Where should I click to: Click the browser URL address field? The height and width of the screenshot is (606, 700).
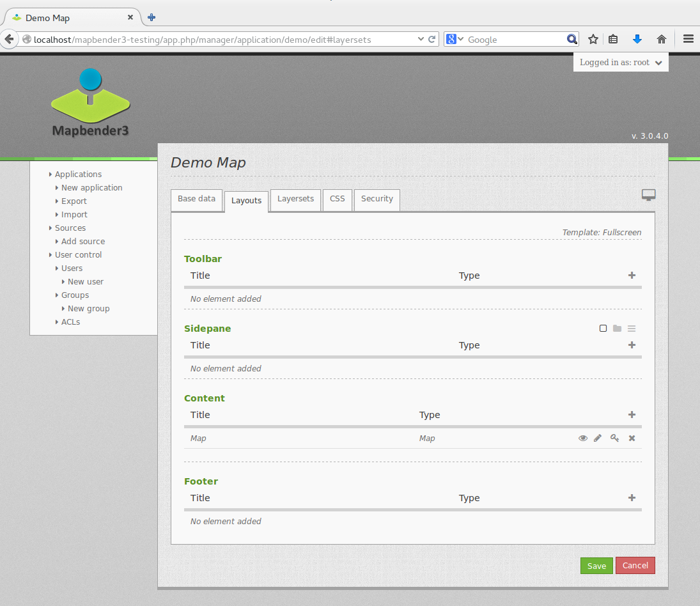pyautogui.click(x=224, y=40)
